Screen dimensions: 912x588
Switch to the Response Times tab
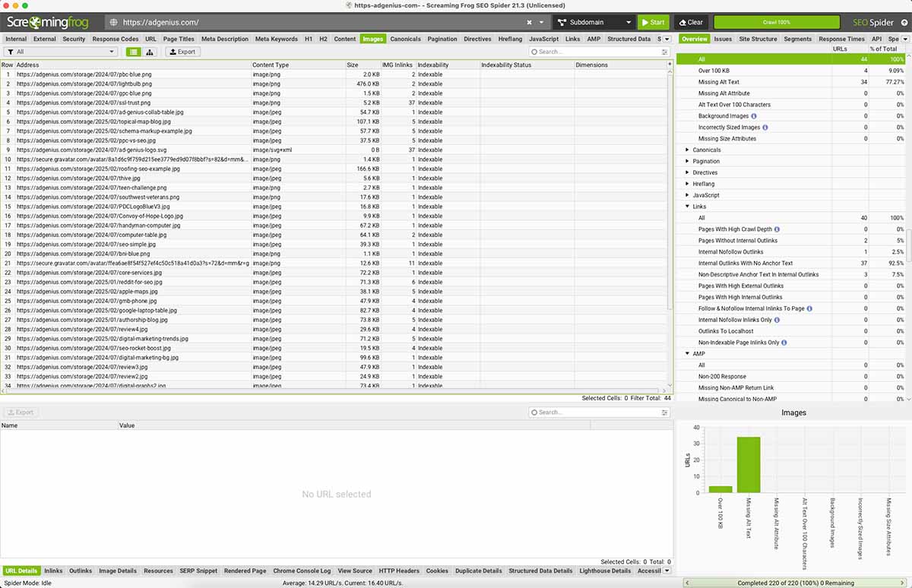click(x=841, y=39)
